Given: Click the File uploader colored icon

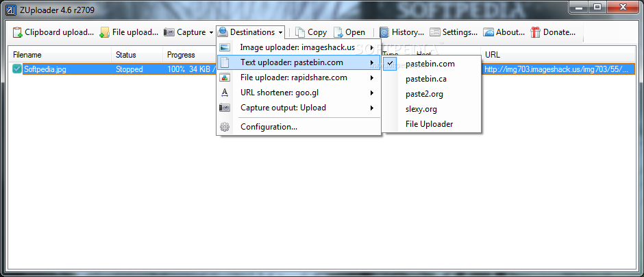Looking at the screenshot, I should (x=225, y=77).
